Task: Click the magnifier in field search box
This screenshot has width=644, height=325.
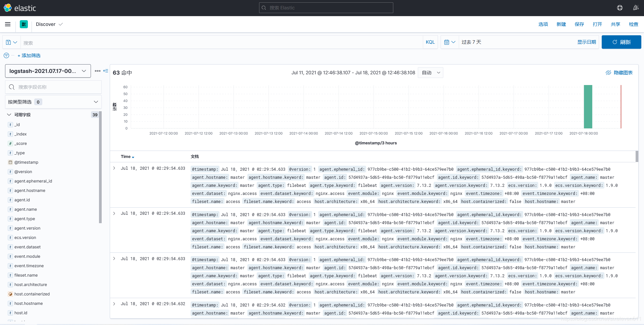Action: [12, 87]
